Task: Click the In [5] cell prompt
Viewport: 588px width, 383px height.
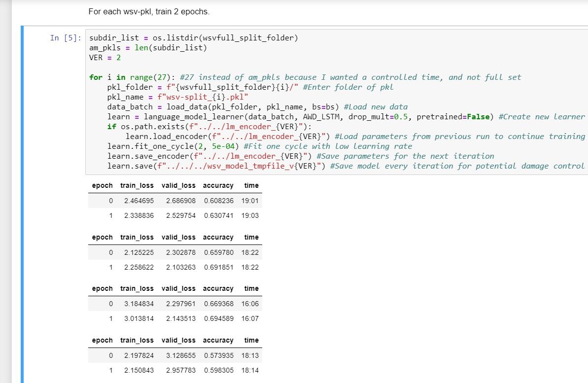Action: (66, 38)
